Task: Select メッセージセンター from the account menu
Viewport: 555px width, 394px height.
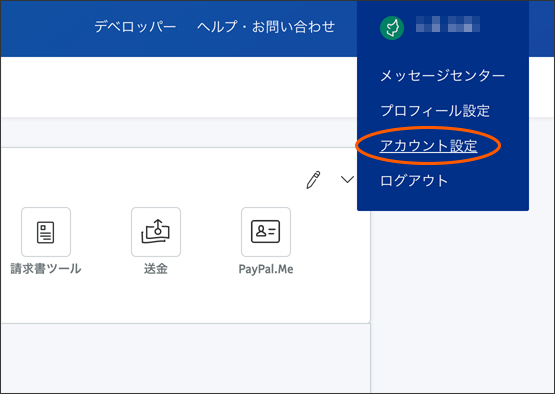Action: [x=442, y=76]
